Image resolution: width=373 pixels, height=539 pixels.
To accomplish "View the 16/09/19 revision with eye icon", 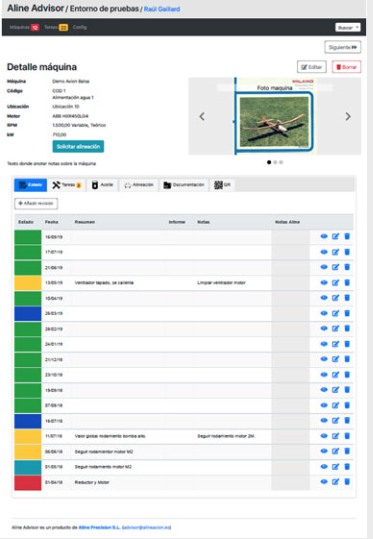I will point(324,236).
